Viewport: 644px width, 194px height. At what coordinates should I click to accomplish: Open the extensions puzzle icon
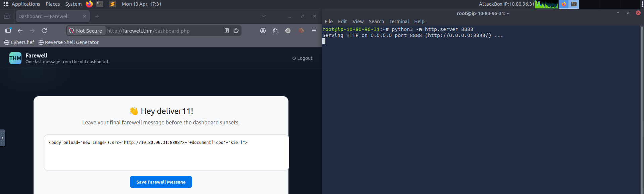(x=275, y=31)
